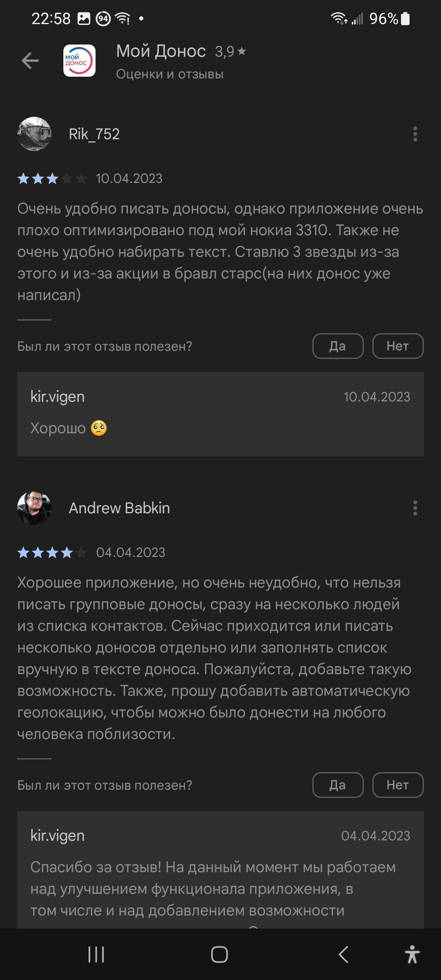This screenshot has width=441, height=980.
Task: Tap Andrew Babkin profile photo
Action: tap(34, 508)
